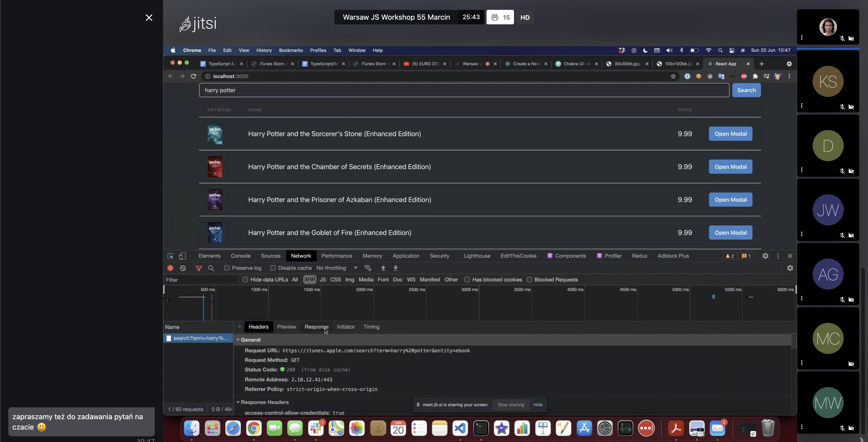Select the XHR filter

point(310,280)
